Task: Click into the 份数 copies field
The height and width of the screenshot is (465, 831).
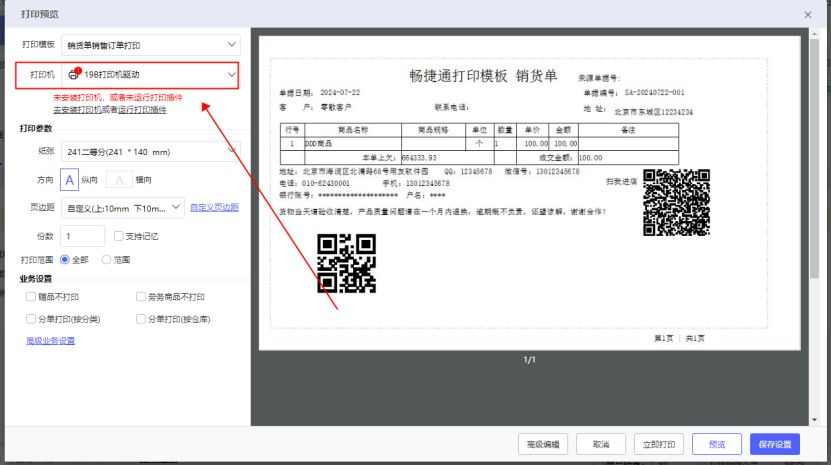Action: pyautogui.click(x=82, y=236)
